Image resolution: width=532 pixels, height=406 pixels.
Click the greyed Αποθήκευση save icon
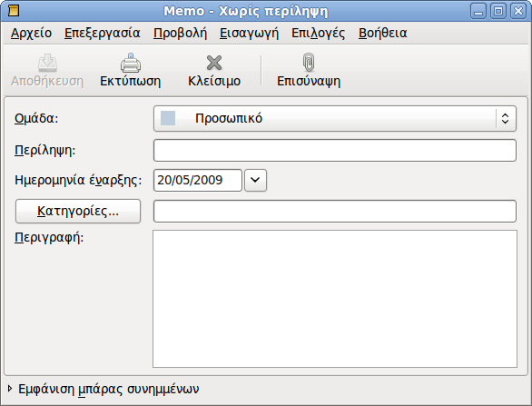click(47, 63)
